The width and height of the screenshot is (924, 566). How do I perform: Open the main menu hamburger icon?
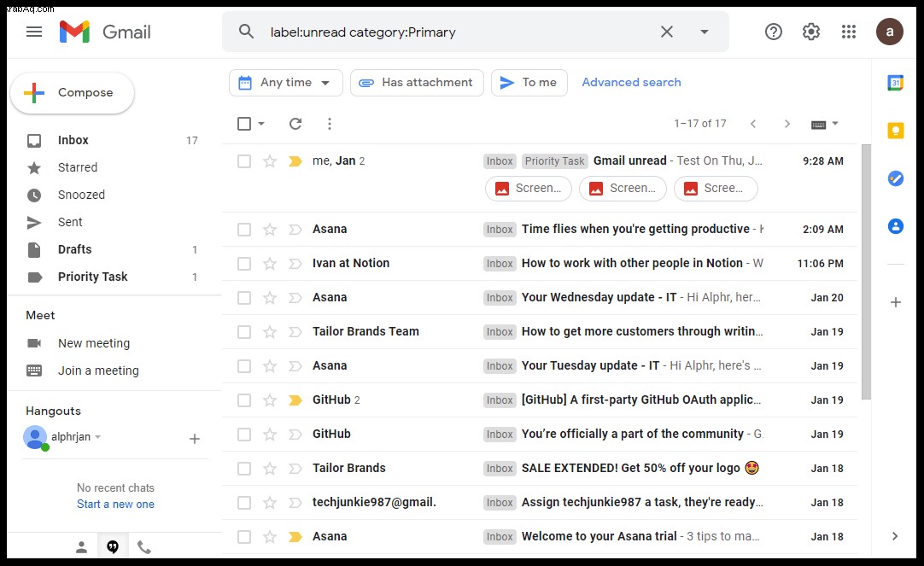pos(34,32)
